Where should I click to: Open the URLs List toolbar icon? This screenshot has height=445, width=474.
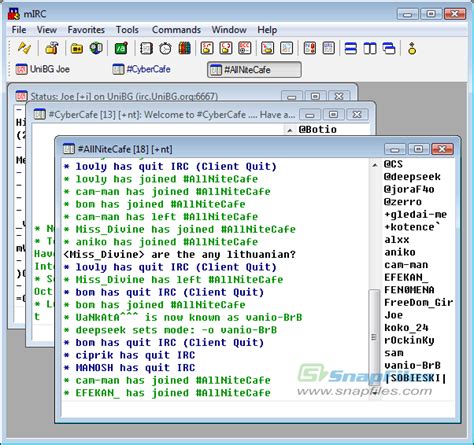point(329,48)
